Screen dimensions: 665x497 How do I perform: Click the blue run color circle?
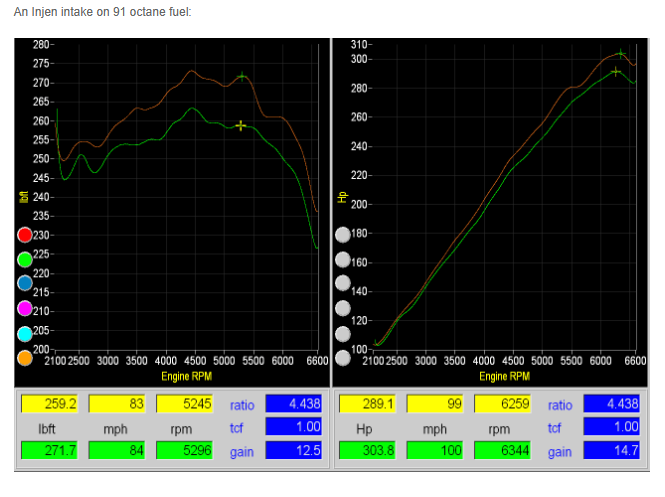coord(25,283)
